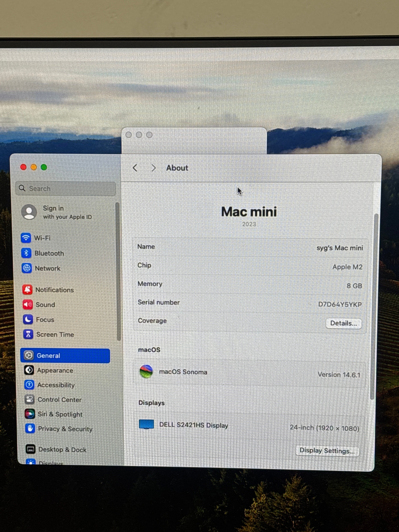Viewport: 399px width, 532px height.
Task: Click the macOS Sonoma label
Action: click(x=183, y=372)
